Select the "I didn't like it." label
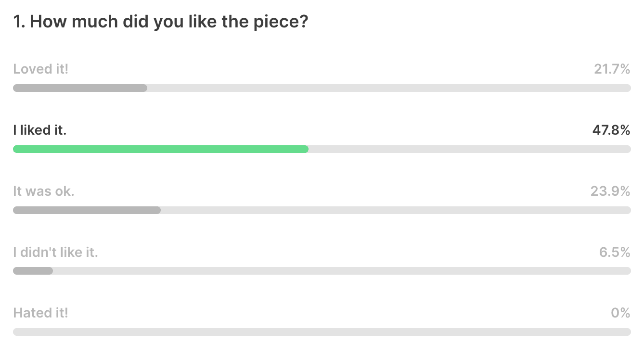644x355 pixels. click(55, 252)
